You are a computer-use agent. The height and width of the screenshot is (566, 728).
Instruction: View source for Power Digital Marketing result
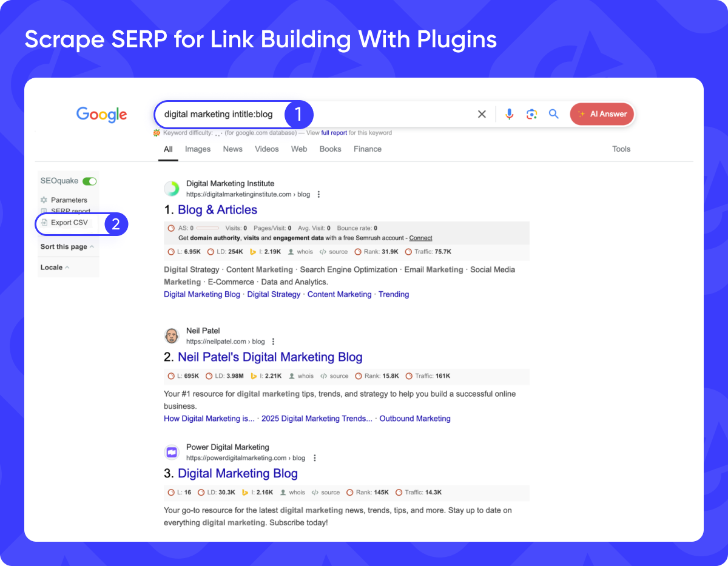(326, 493)
